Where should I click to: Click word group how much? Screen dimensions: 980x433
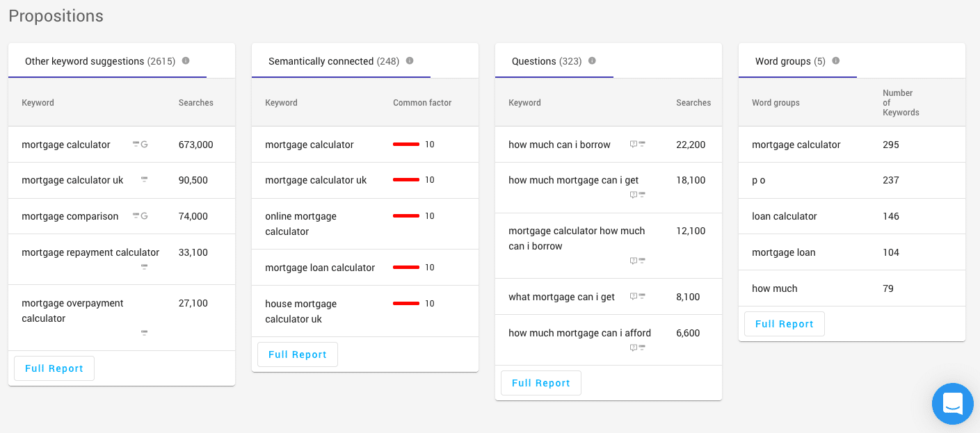point(775,288)
